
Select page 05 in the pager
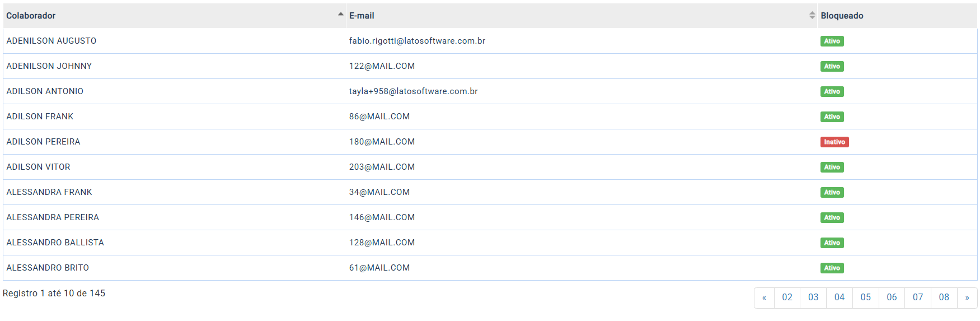[865, 297]
